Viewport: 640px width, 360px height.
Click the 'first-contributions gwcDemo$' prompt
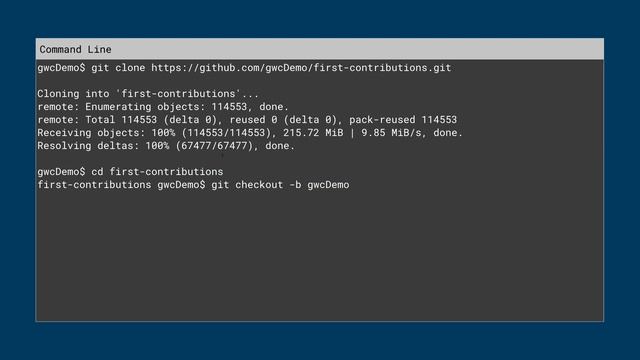tap(121, 184)
